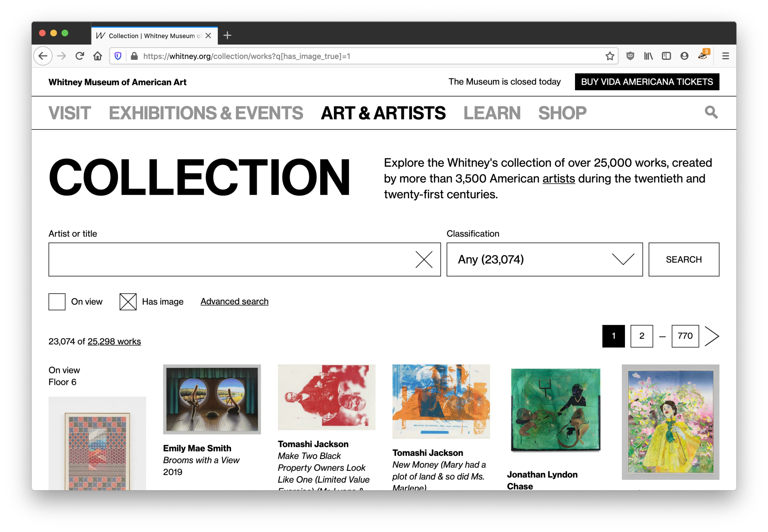The image size is (768, 532).
Task: Check the Advanced search expander link
Action: (x=234, y=301)
